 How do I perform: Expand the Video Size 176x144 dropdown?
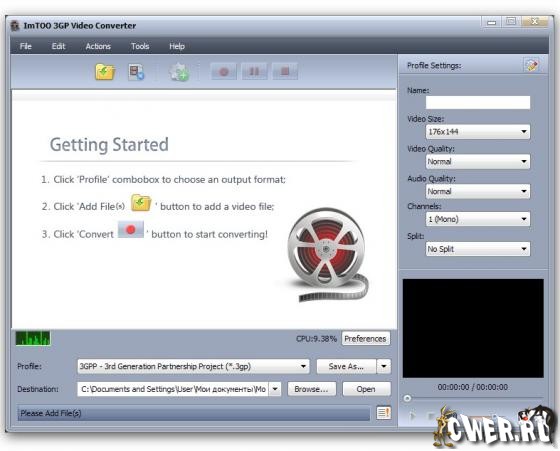coord(478,132)
